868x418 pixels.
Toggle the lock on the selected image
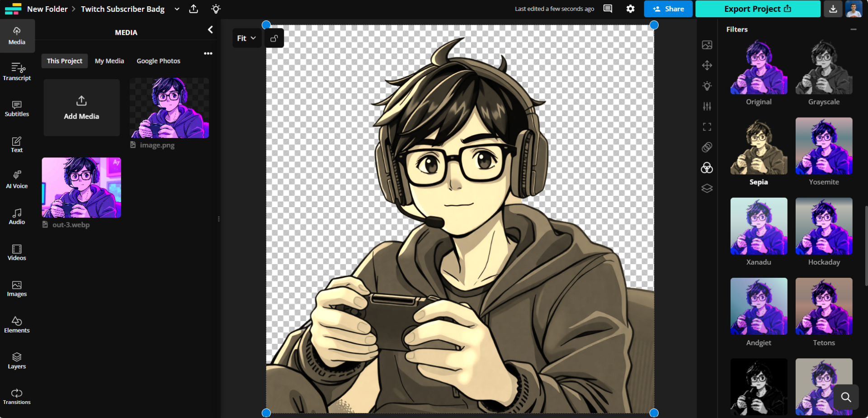274,38
